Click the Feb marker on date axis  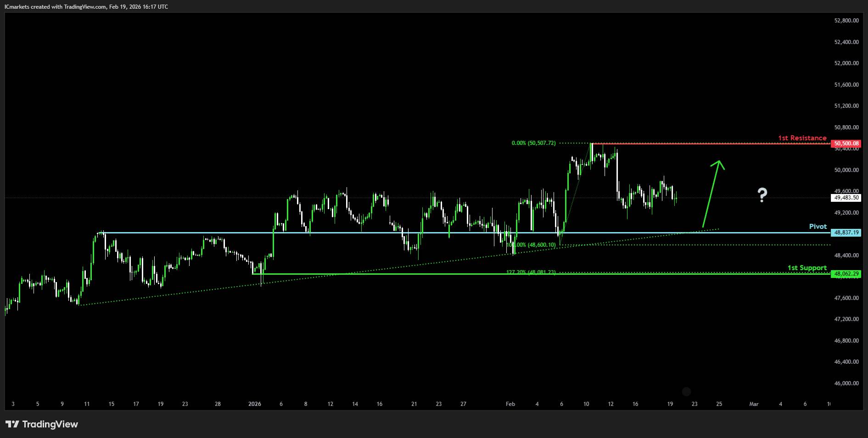pyautogui.click(x=510, y=404)
